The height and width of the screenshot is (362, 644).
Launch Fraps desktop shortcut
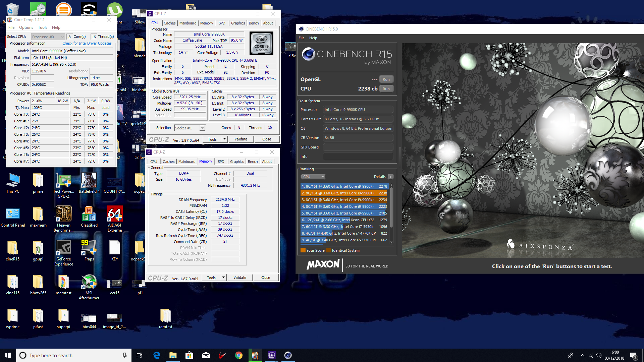click(89, 251)
